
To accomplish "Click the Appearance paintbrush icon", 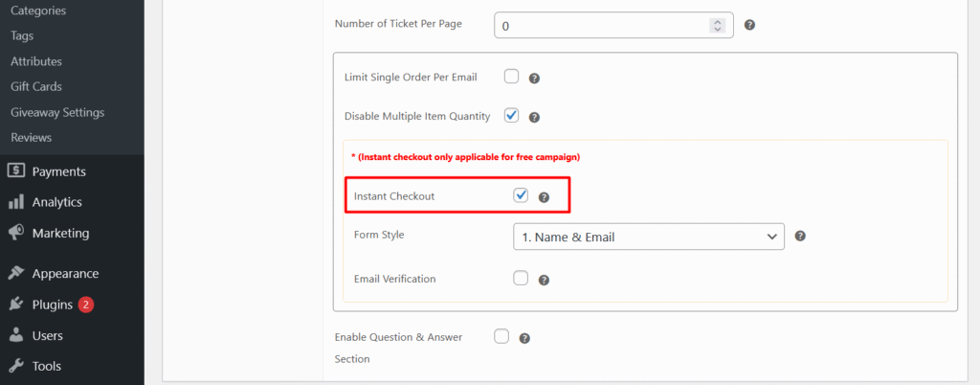I will [15, 273].
